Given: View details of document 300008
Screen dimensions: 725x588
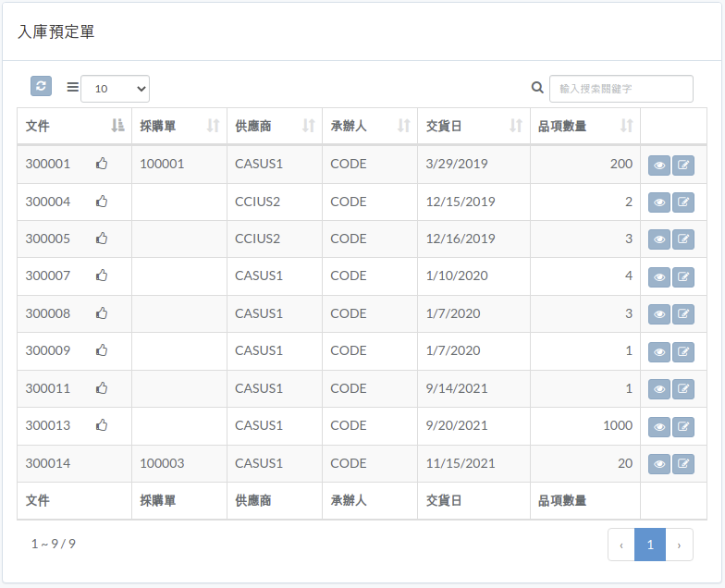Looking at the screenshot, I should 659,314.
